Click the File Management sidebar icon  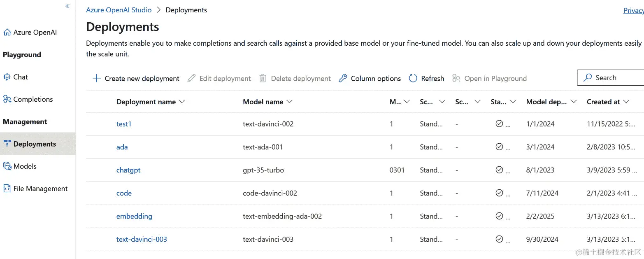(7, 189)
